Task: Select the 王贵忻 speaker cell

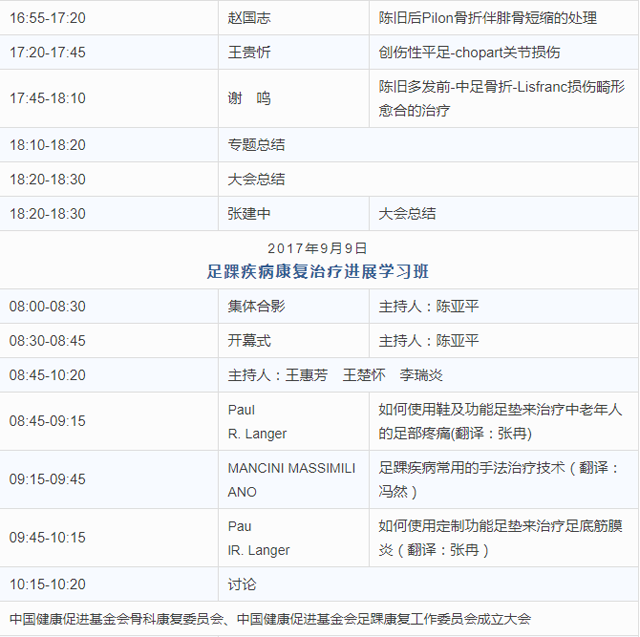Action: point(250,52)
